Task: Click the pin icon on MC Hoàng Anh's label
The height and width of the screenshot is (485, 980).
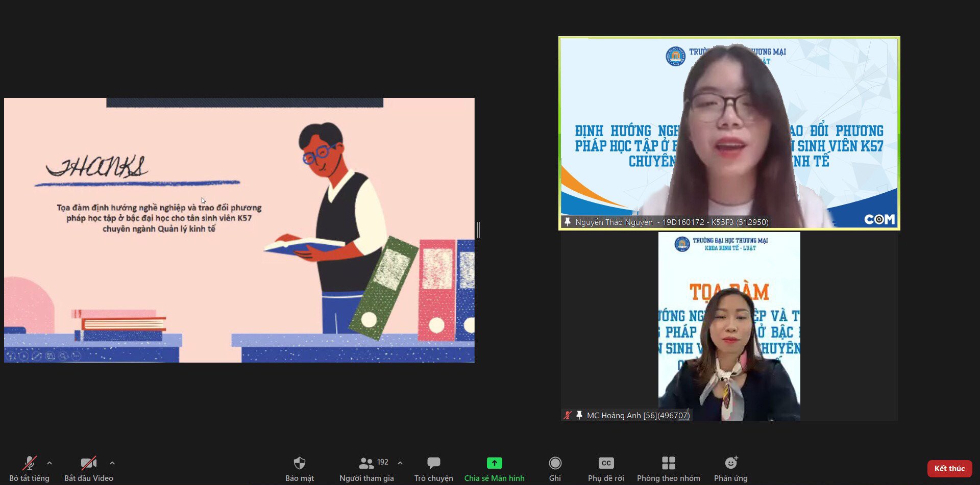Action: (x=579, y=415)
